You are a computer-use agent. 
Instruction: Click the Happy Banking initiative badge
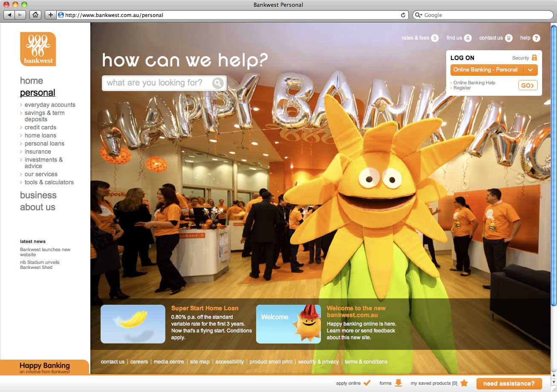tap(44, 367)
